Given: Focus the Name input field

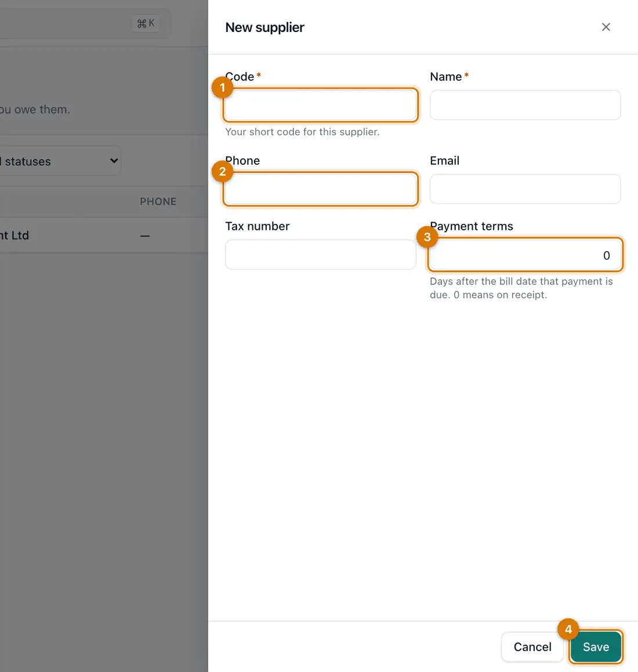Looking at the screenshot, I should 525,105.
